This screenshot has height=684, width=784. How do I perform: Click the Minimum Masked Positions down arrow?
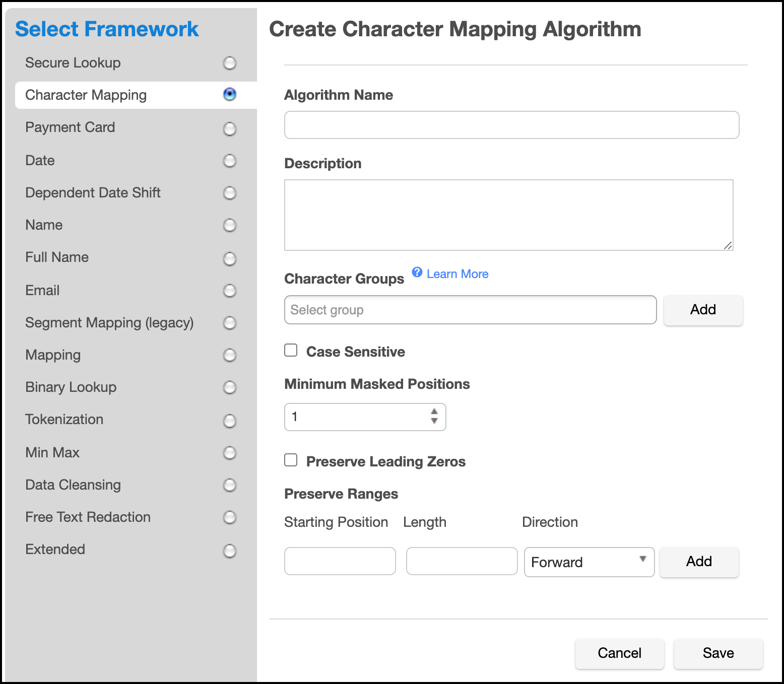pyautogui.click(x=434, y=421)
